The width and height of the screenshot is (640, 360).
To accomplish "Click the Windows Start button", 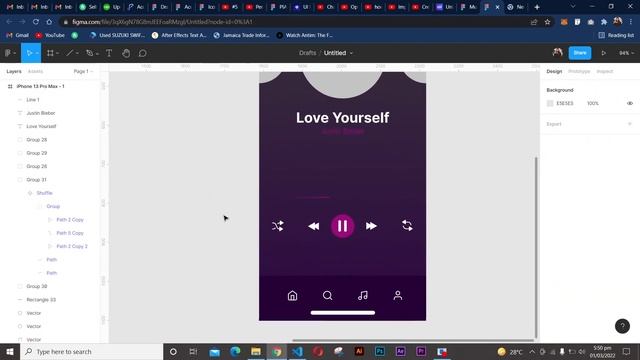I will tap(10, 351).
